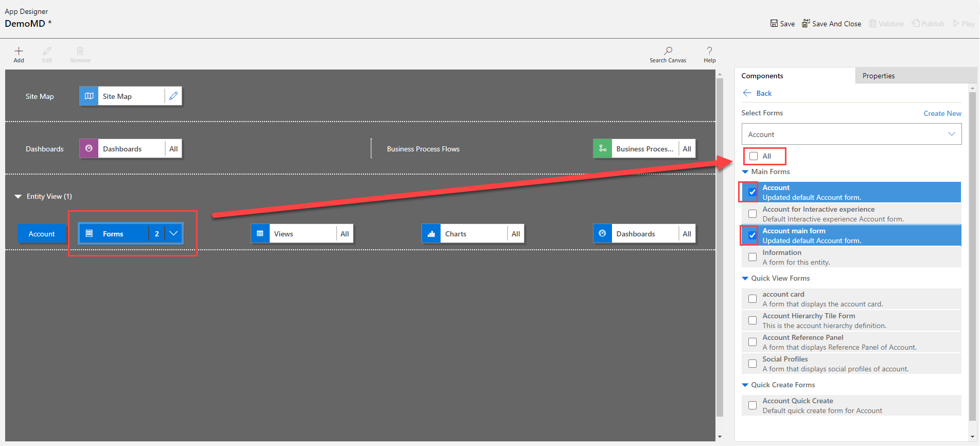This screenshot has width=980, height=446.
Task: Click the Save disk icon
Action: 774,23
